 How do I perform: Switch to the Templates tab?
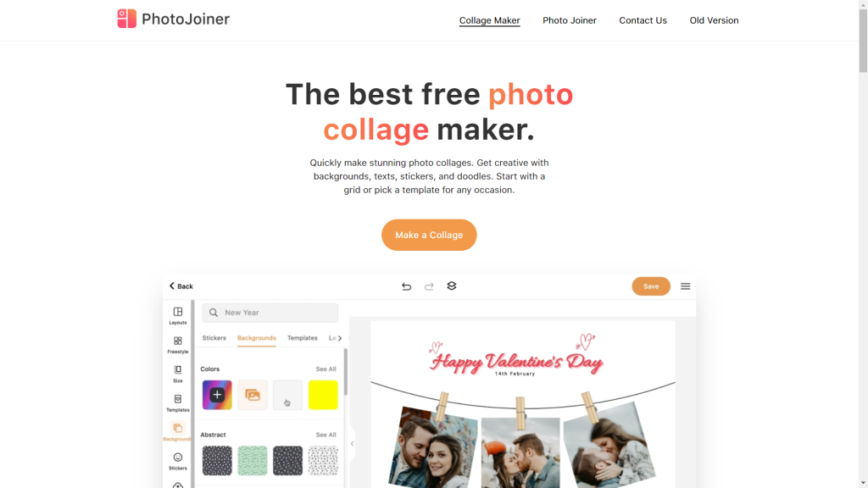[x=303, y=338]
